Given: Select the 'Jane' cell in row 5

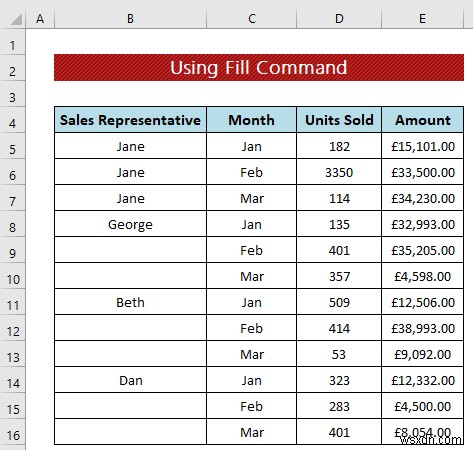Looking at the screenshot, I should point(130,146).
